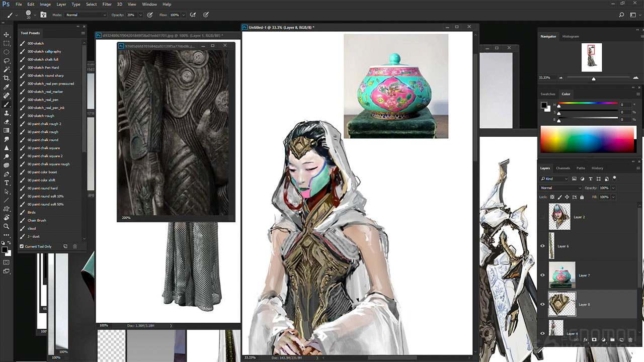
Task: Click the delete layer trash icon
Action: tap(630, 340)
